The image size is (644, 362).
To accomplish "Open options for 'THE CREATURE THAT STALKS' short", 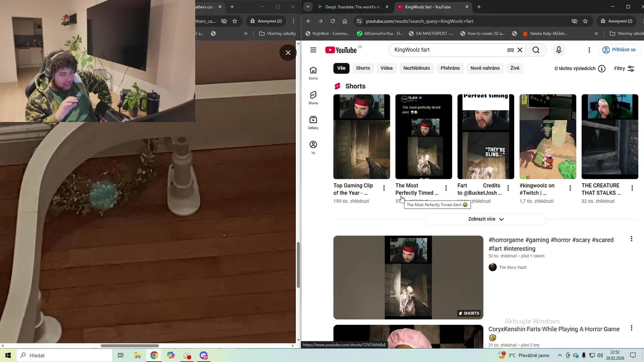I will [632, 188].
